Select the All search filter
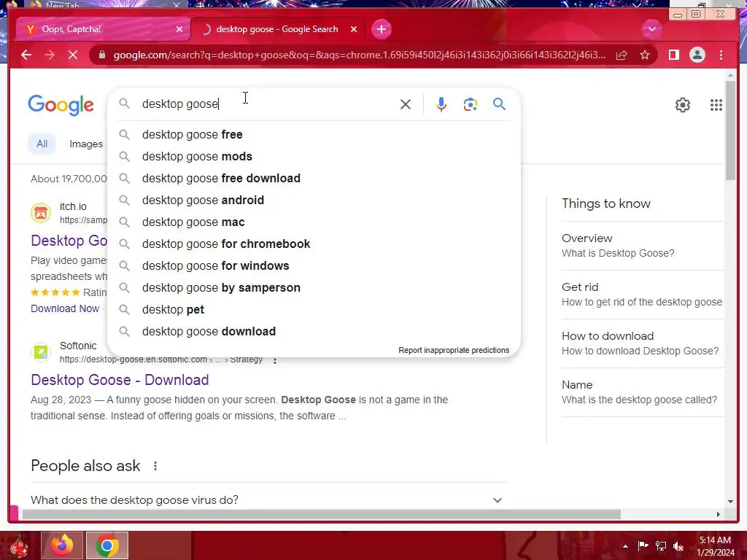Screen dimensions: 747x560 tap(42, 144)
